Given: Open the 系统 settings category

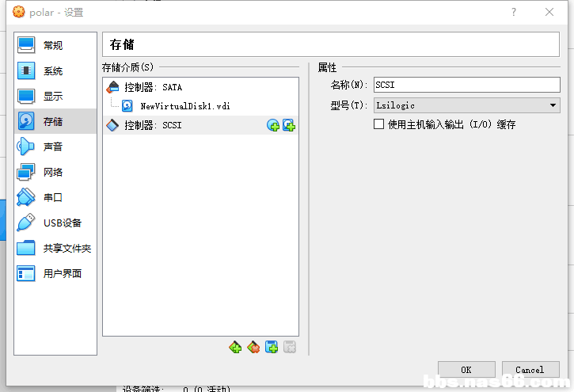Looking at the screenshot, I should coord(55,70).
